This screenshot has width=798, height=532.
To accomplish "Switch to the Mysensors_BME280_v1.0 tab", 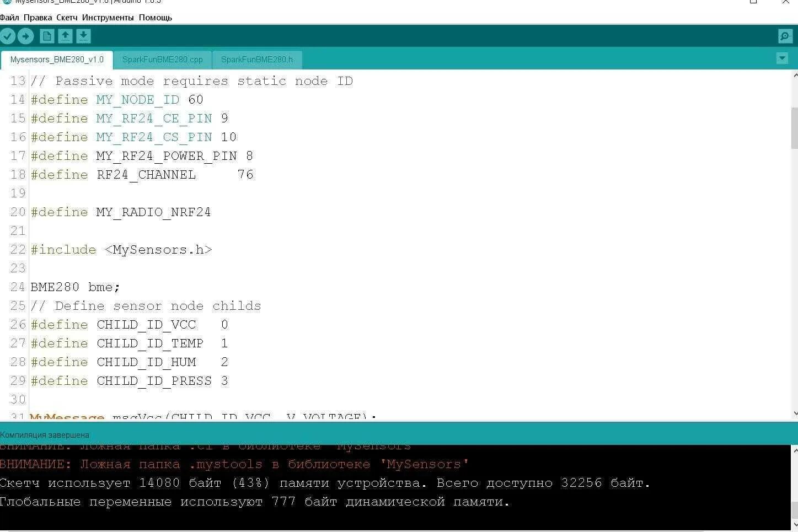I will (57, 60).
